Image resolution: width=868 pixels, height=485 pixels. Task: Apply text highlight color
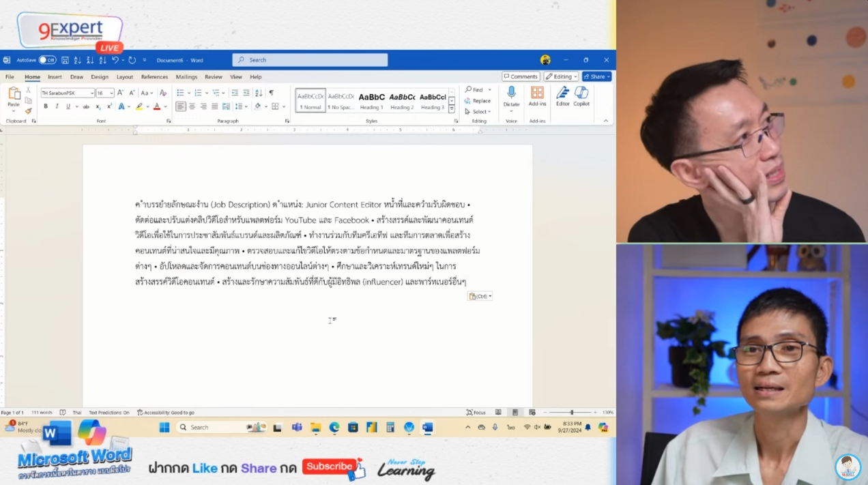click(x=139, y=106)
